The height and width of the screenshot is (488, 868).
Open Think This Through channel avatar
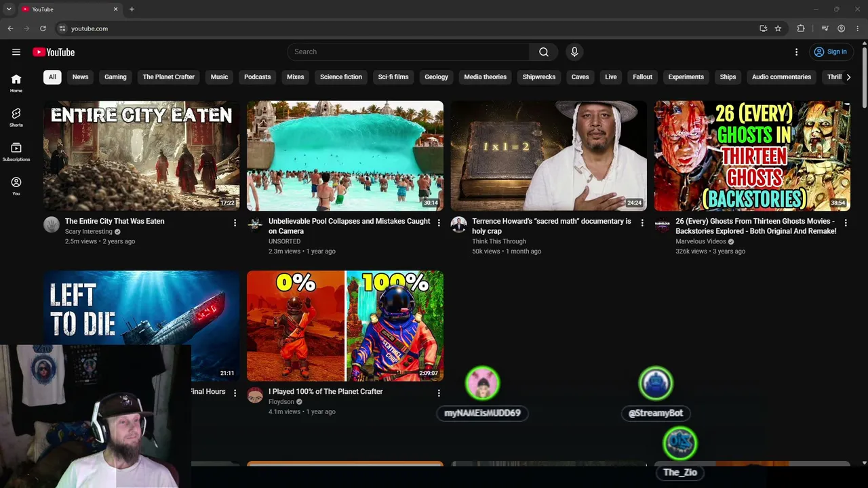(x=458, y=225)
